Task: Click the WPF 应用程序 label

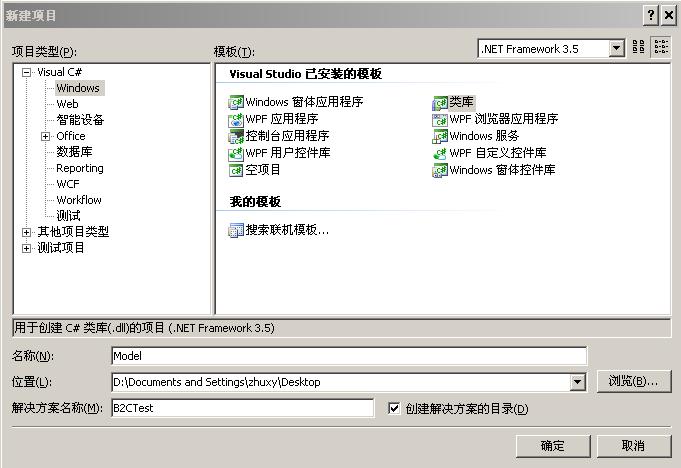Action: point(282,119)
